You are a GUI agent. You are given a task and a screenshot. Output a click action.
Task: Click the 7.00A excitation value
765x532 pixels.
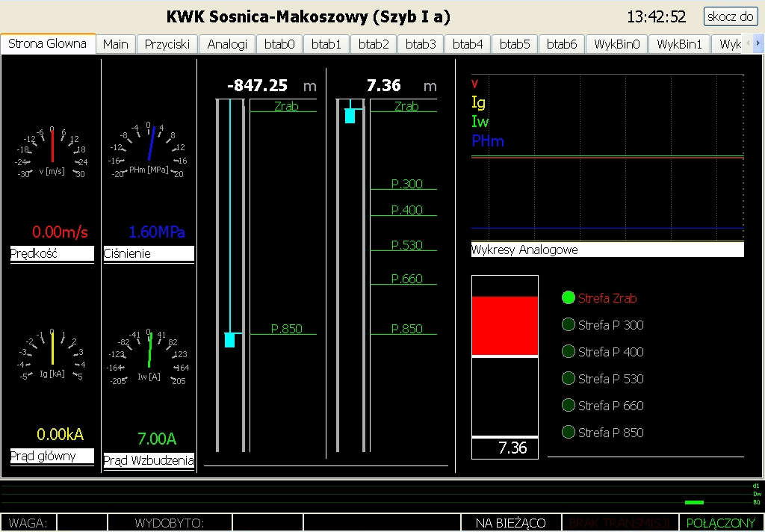point(157,439)
